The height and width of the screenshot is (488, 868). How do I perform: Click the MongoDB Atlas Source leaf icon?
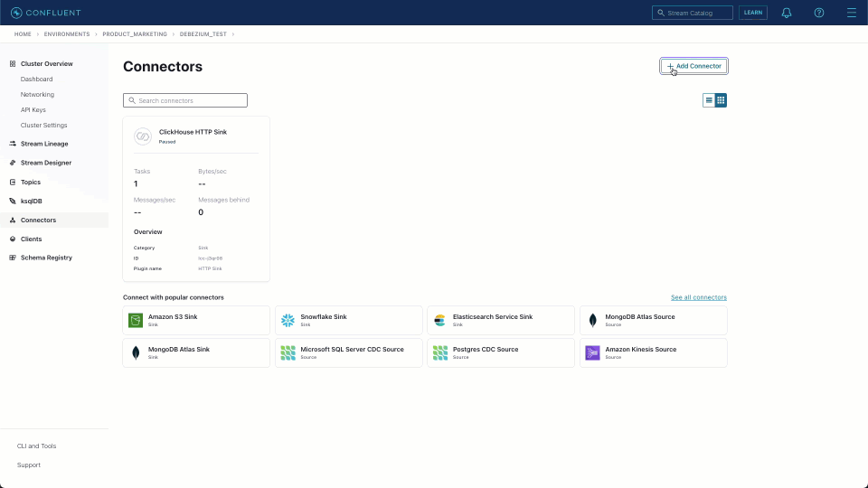(x=593, y=320)
